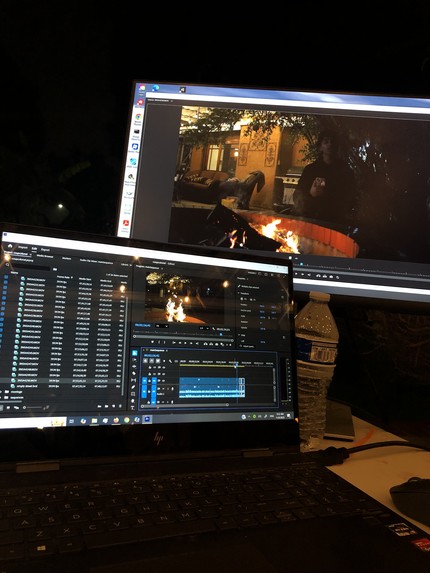Click Mark In button under Program monitor
Image resolution: width=430 pixels, height=573 pixels.
(x=159, y=343)
